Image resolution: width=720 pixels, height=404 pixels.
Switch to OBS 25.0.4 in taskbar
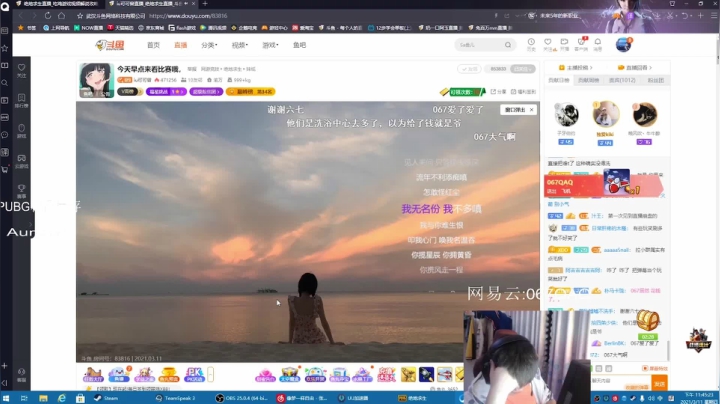243,398
